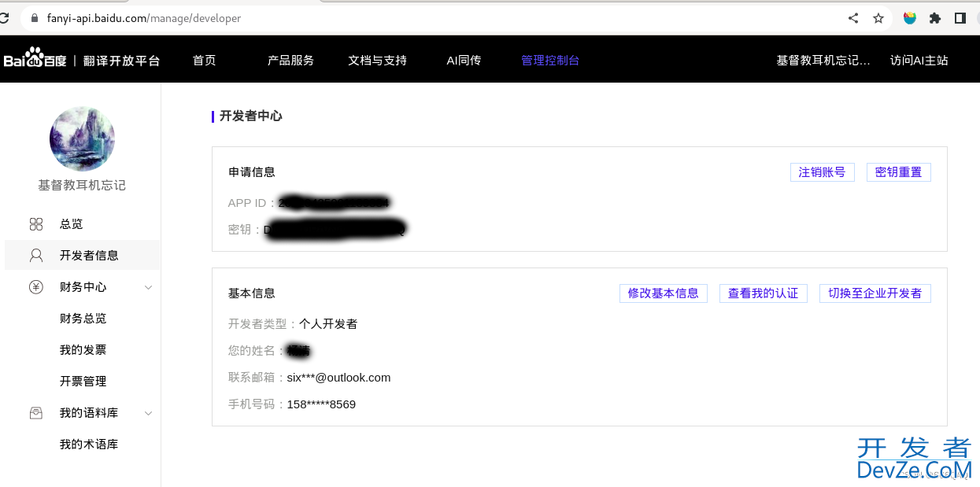Click 切换至企业开发者 button
This screenshot has height=487, width=980.
875,293
